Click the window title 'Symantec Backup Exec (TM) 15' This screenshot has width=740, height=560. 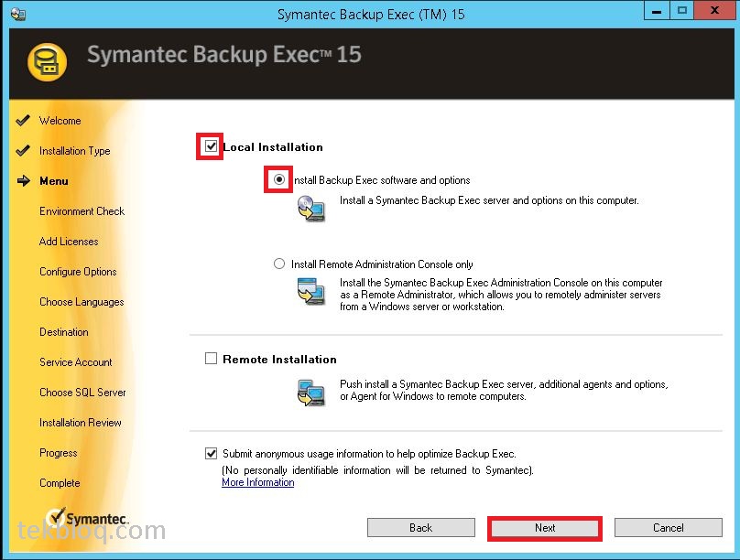click(x=371, y=15)
